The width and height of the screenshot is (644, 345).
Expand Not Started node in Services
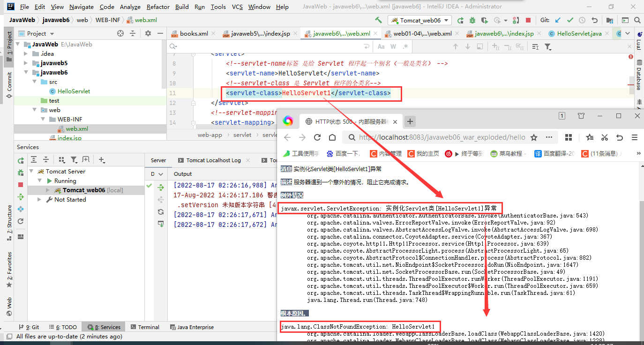coord(40,200)
